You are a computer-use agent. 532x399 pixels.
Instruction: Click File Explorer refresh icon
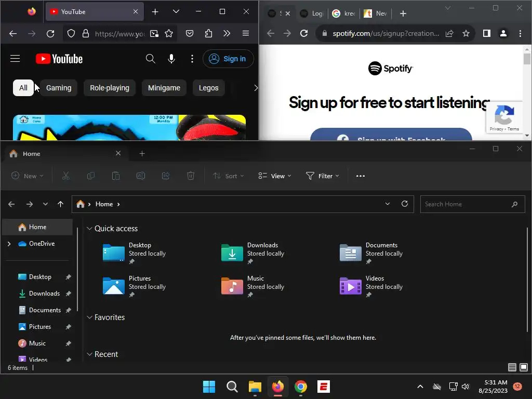(404, 204)
